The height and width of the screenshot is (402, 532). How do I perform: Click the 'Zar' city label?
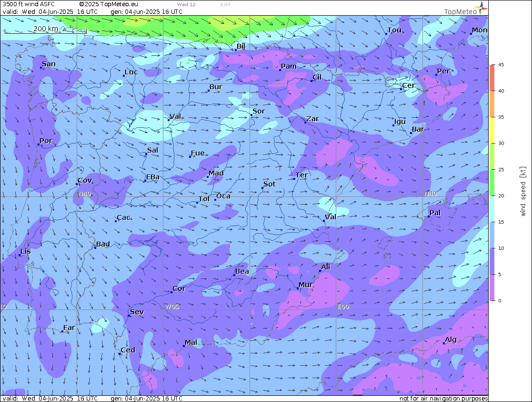pos(313,119)
